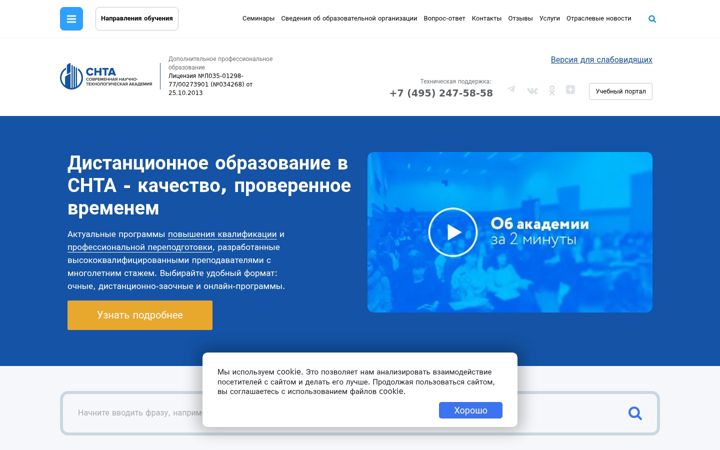Viewport: 720px width, 450px height.
Task: Open the 'Семинары' menu item
Action: click(258, 19)
